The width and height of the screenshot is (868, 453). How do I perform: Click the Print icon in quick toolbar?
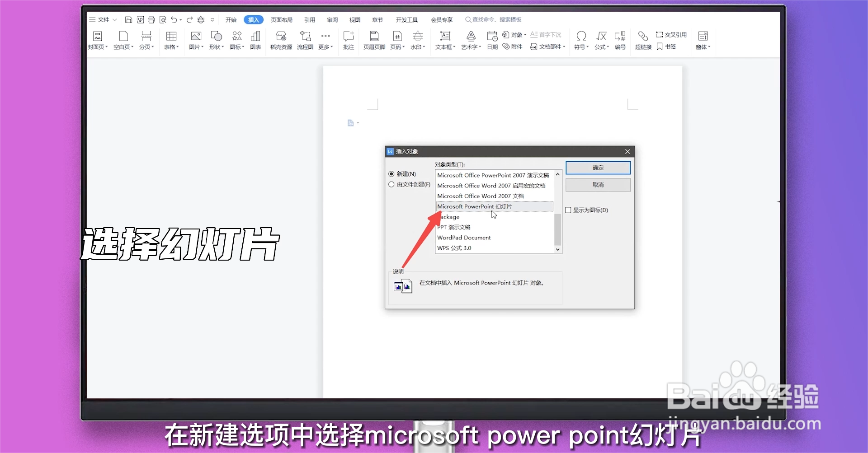point(151,20)
